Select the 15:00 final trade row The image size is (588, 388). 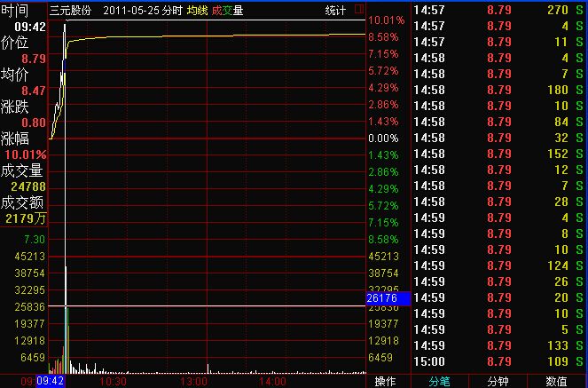pyautogui.click(x=498, y=362)
